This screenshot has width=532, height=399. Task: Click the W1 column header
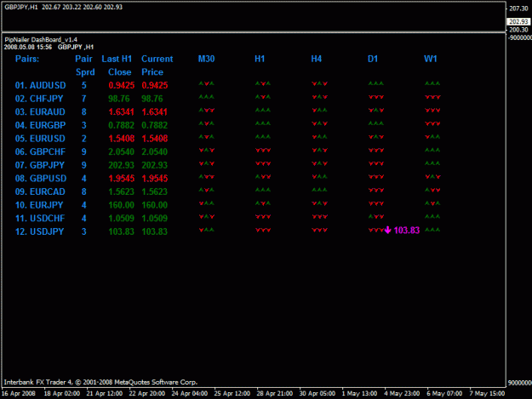[x=430, y=59]
